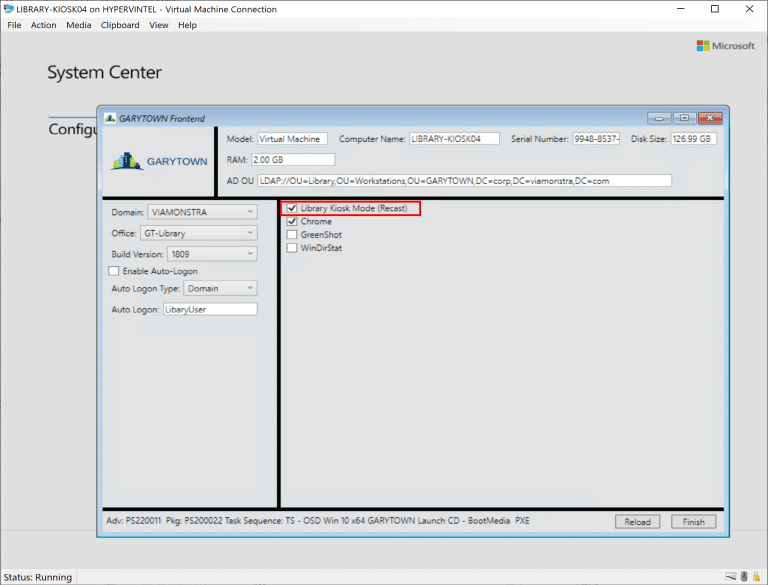Enable the GreenShot checkbox
Viewport: 768px width, 585px height.
(x=292, y=235)
